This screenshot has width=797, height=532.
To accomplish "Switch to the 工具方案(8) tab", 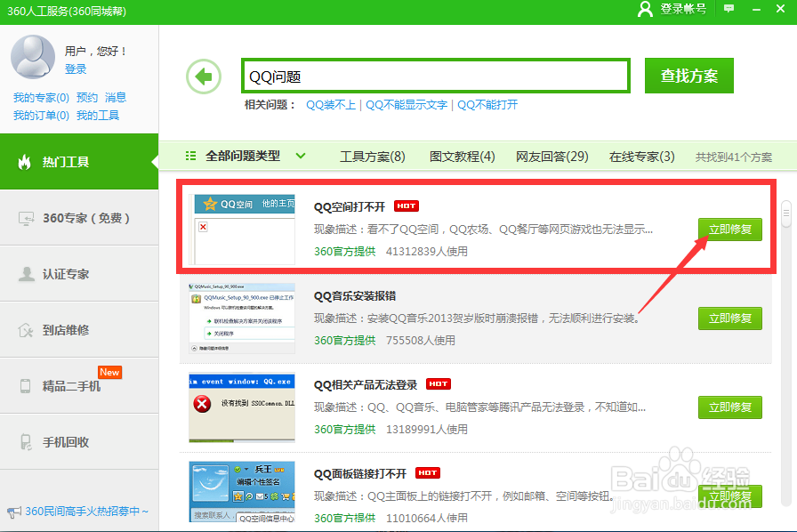I will (x=372, y=157).
